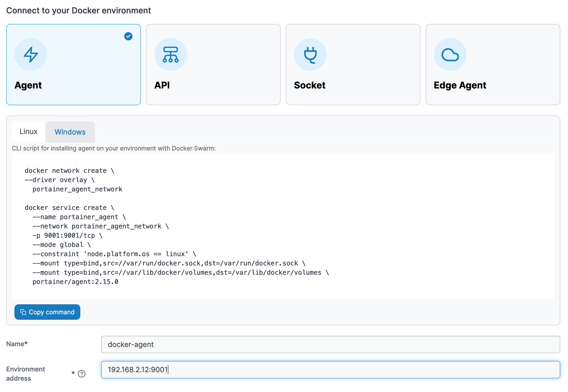Screen dimensions: 568x392
Task: Switch to the Linux tab
Action: coord(29,131)
